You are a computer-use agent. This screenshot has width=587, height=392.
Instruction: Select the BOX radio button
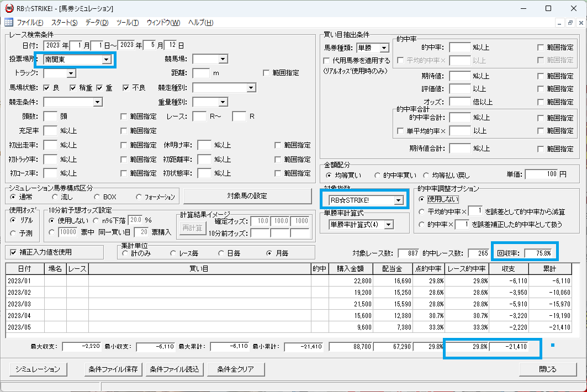tap(97, 197)
